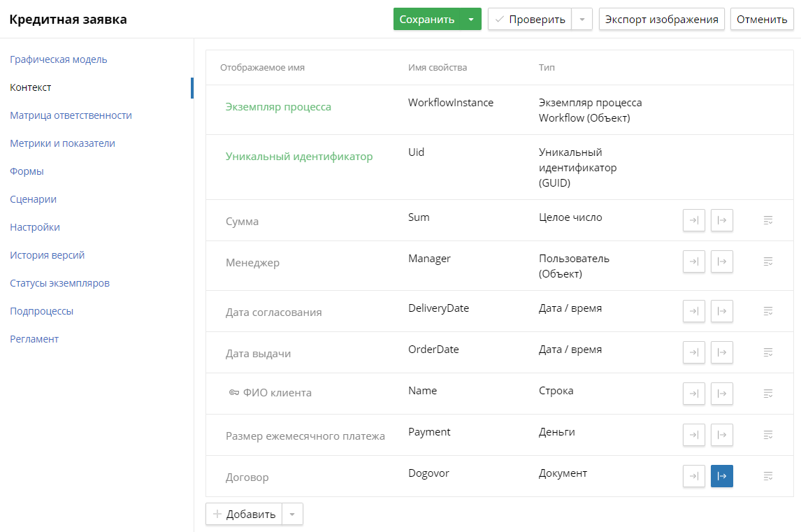Select the ФИО клиента property row

coord(277,393)
